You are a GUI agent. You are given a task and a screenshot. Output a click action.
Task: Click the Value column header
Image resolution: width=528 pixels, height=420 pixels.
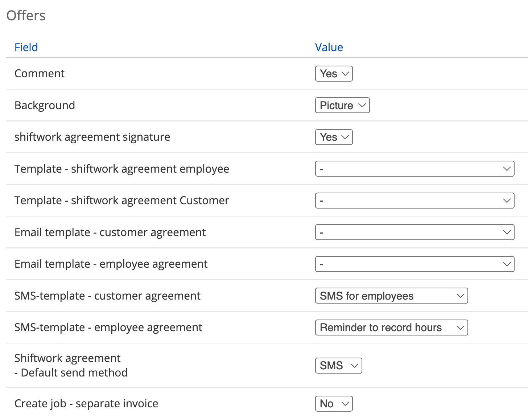tap(329, 47)
